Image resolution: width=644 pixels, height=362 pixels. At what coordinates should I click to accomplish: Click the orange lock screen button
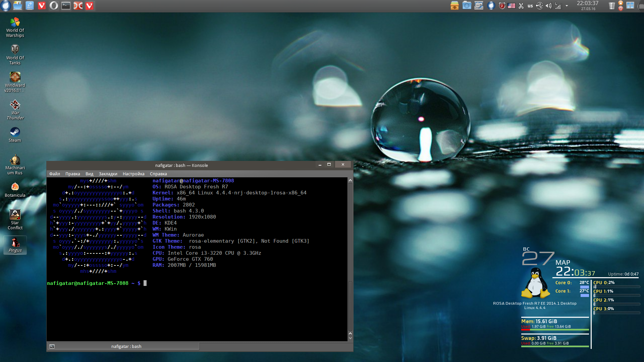click(621, 3)
